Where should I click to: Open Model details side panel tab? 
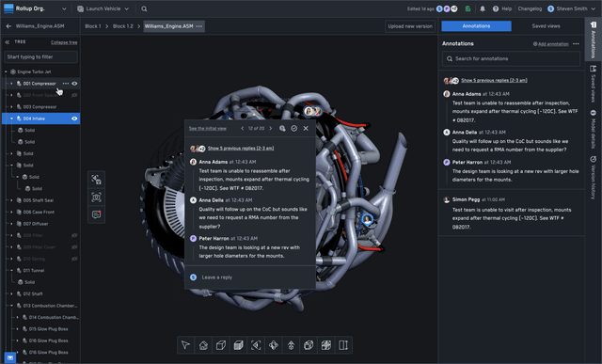594,130
